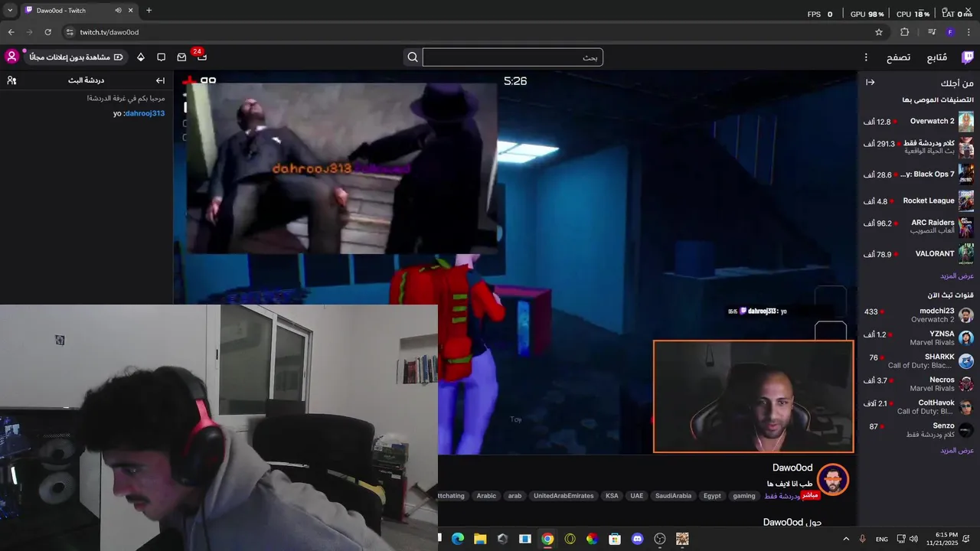Open Chrome profile F avatar
The width and height of the screenshot is (980, 551).
[950, 32]
